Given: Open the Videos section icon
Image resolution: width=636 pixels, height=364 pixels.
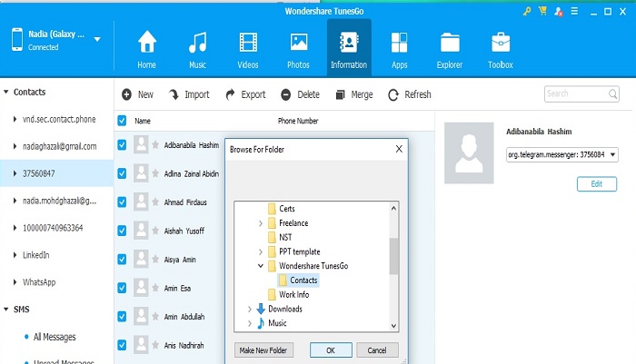Looking at the screenshot, I should point(248,44).
